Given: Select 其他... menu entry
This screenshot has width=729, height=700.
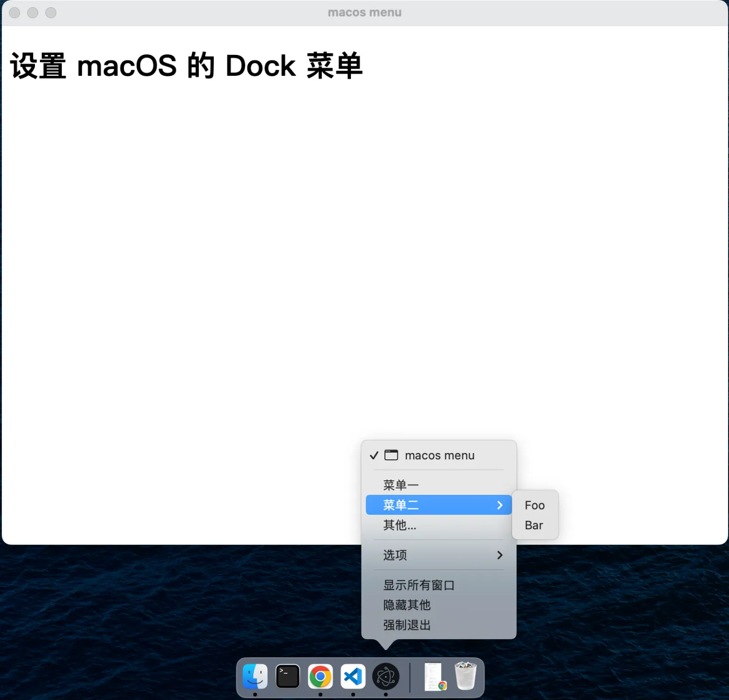Looking at the screenshot, I should [399, 525].
